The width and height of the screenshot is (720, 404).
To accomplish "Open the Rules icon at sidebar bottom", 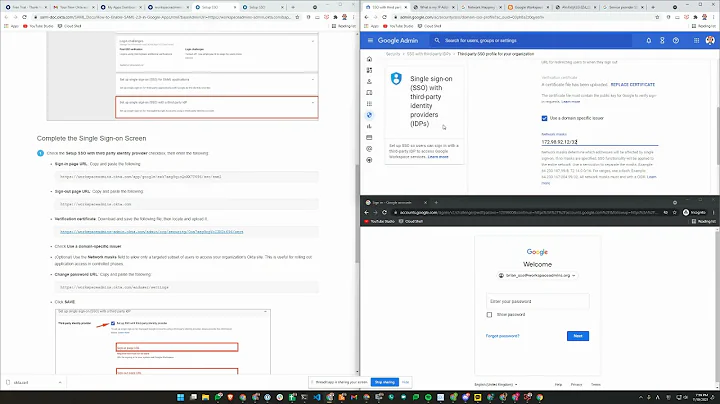I will [x=369, y=160].
